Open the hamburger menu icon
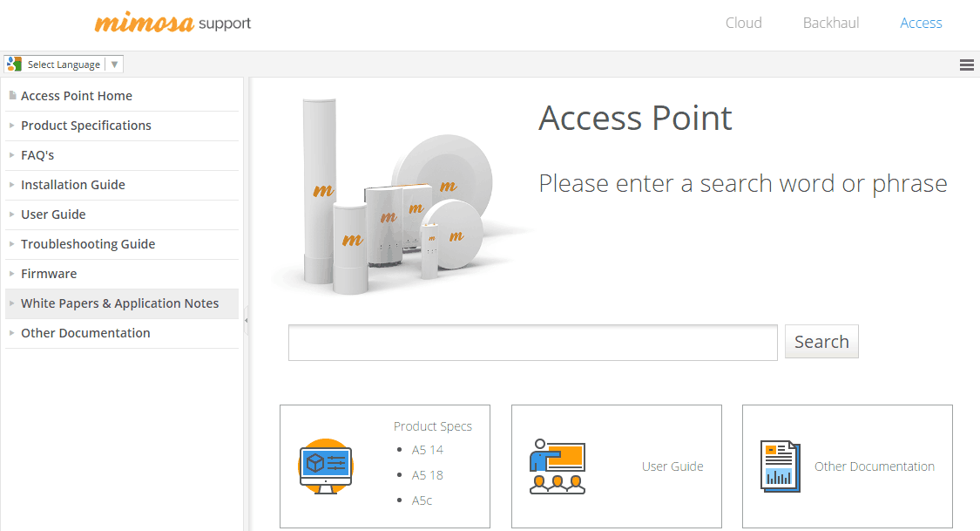980x531 pixels. (x=966, y=65)
